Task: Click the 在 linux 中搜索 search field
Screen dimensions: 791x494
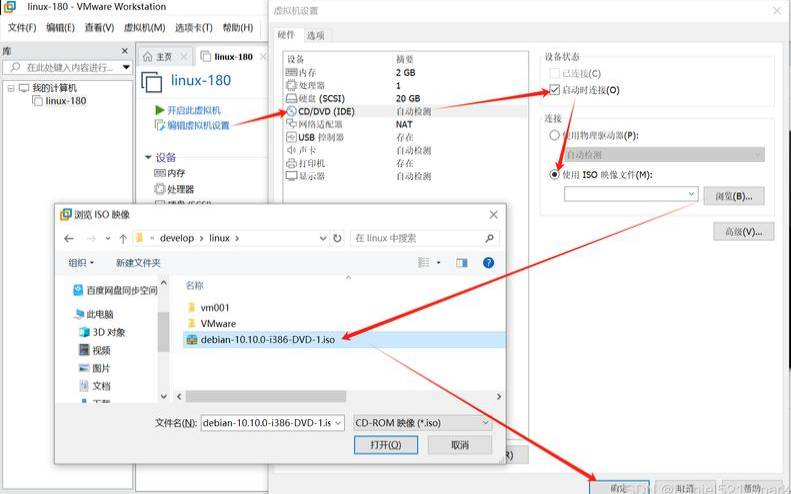Action: click(424, 238)
